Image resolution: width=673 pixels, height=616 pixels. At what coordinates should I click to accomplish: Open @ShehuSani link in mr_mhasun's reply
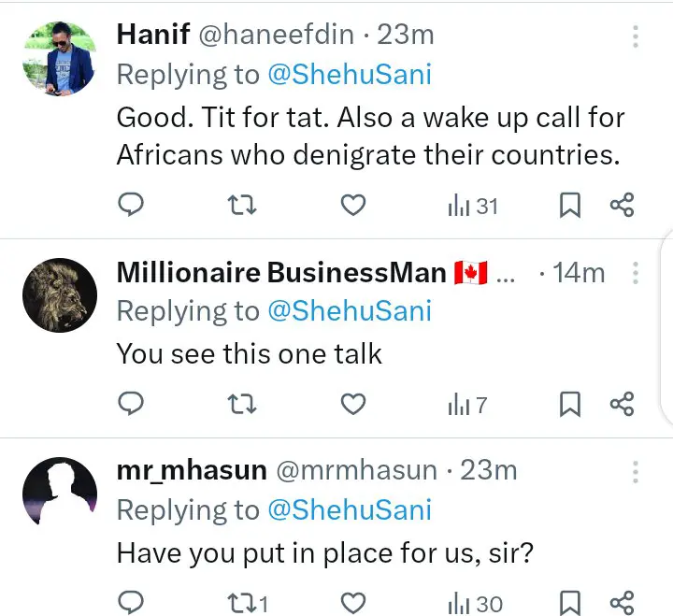click(x=350, y=509)
